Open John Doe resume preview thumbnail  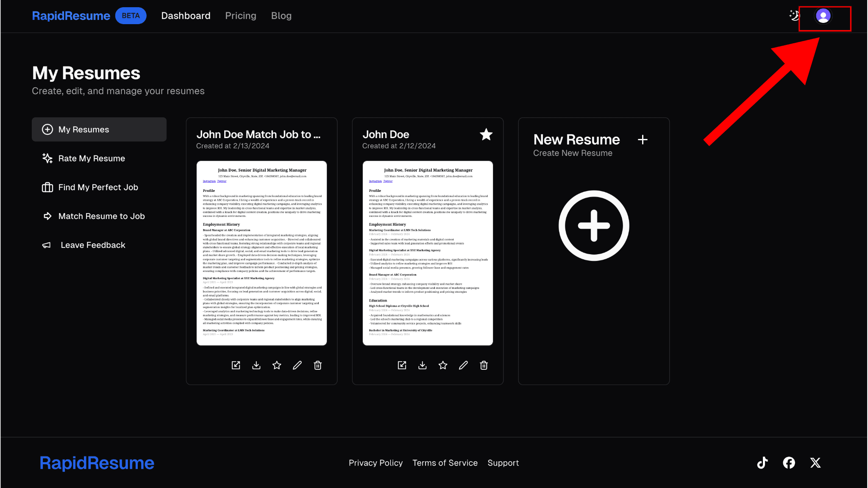click(428, 253)
